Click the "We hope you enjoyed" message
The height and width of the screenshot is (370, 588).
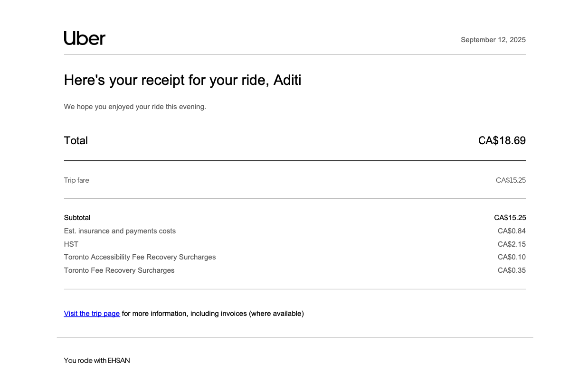click(135, 107)
